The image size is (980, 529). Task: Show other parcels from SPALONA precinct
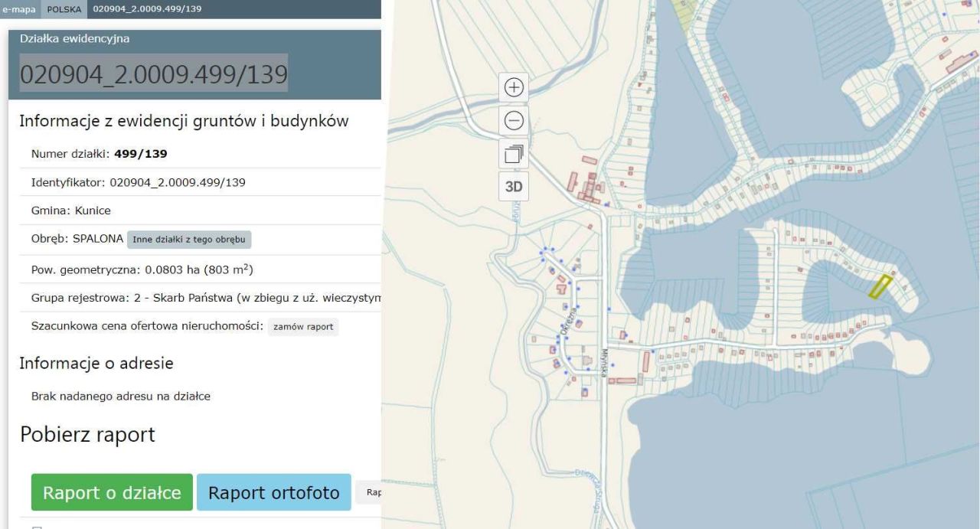(x=189, y=239)
